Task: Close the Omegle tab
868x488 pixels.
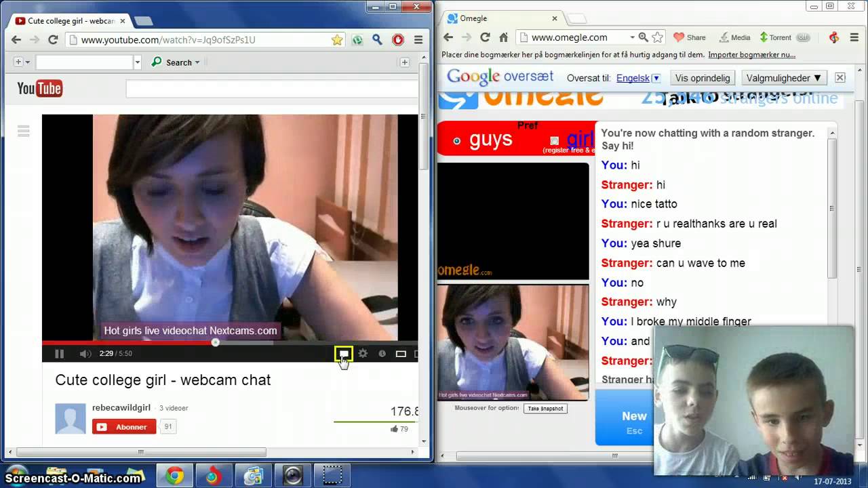Action: (554, 18)
